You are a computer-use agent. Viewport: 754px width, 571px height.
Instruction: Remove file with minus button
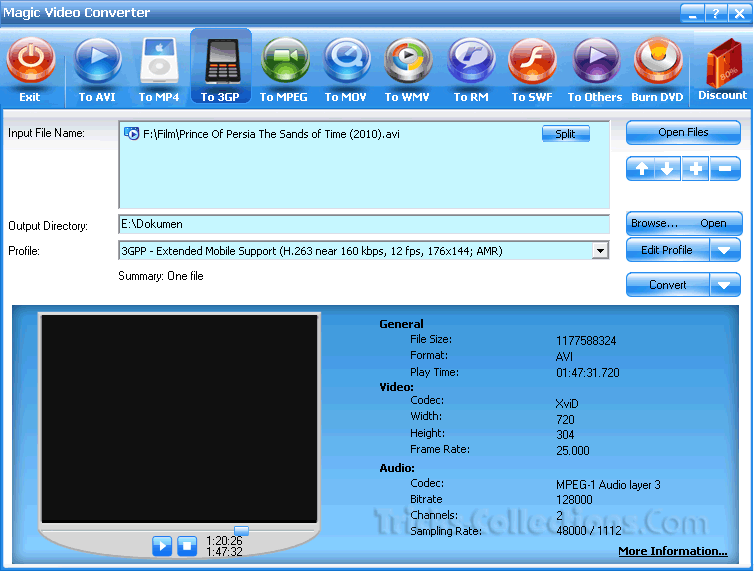point(725,169)
